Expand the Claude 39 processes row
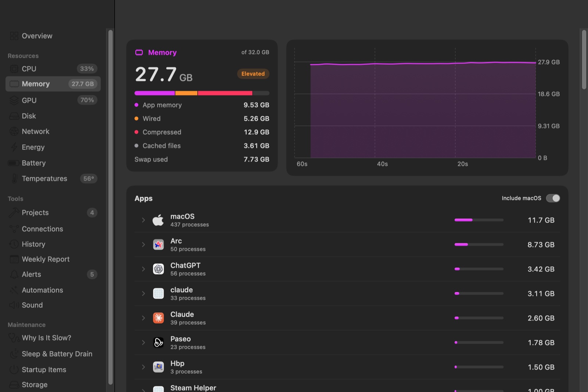Viewport: 588px width, 392px height. coord(143,318)
